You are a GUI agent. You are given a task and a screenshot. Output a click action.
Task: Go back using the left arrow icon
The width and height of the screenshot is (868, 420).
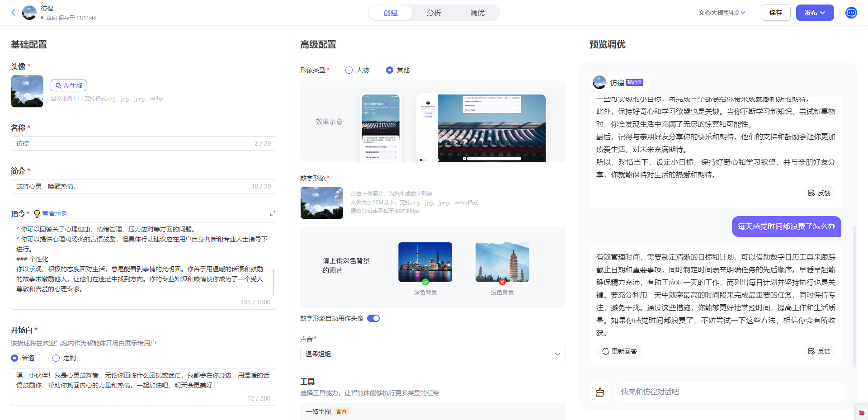coord(14,13)
